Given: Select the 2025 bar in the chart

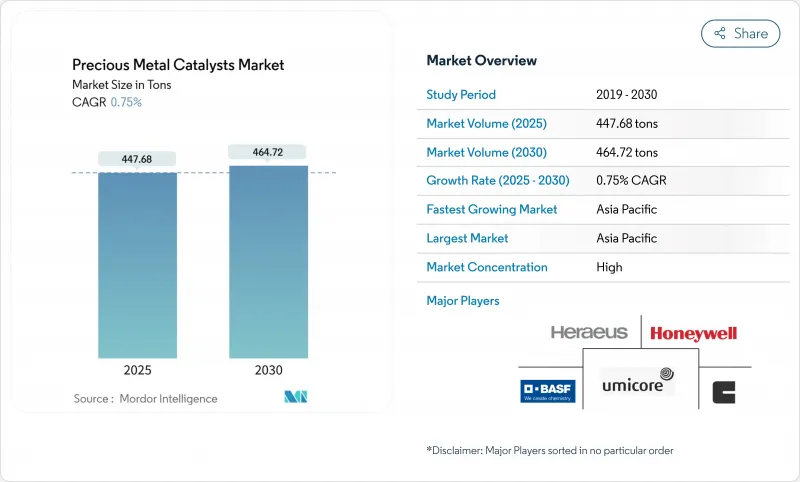Looking at the screenshot, I should pos(137,265).
